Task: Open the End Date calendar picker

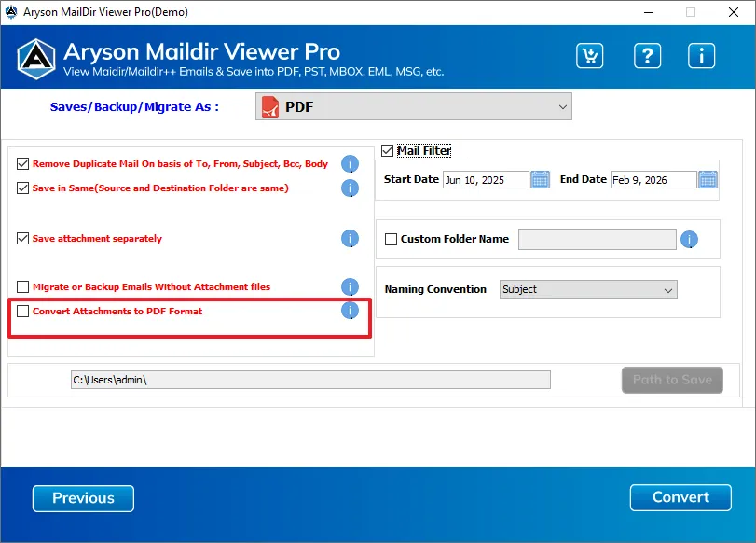Action: (x=708, y=179)
